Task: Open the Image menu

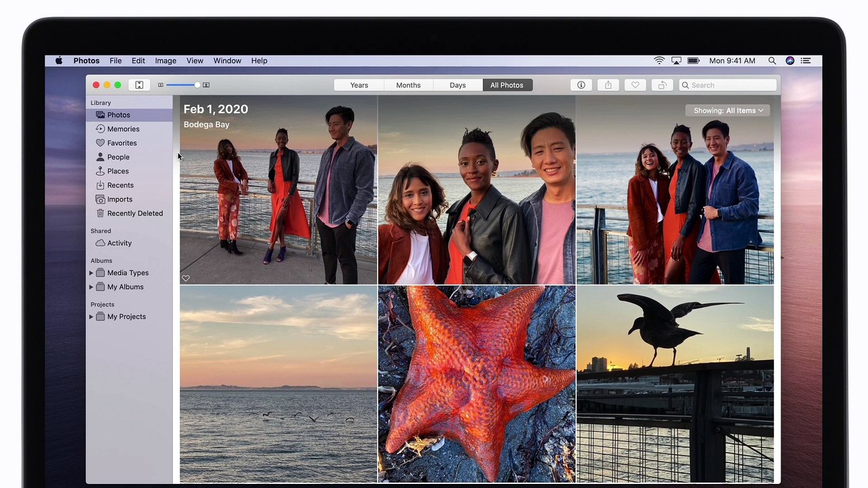Action: [x=165, y=61]
